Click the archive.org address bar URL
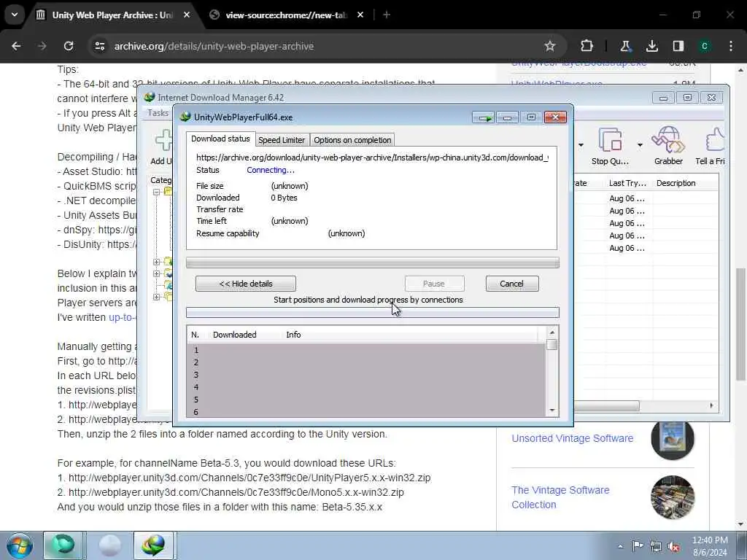 click(x=214, y=46)
